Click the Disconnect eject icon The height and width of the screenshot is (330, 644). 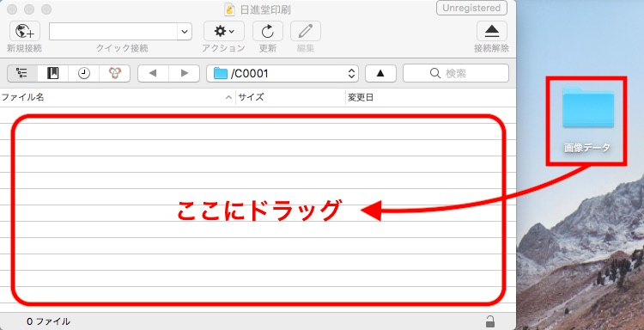tap(492, 31)
